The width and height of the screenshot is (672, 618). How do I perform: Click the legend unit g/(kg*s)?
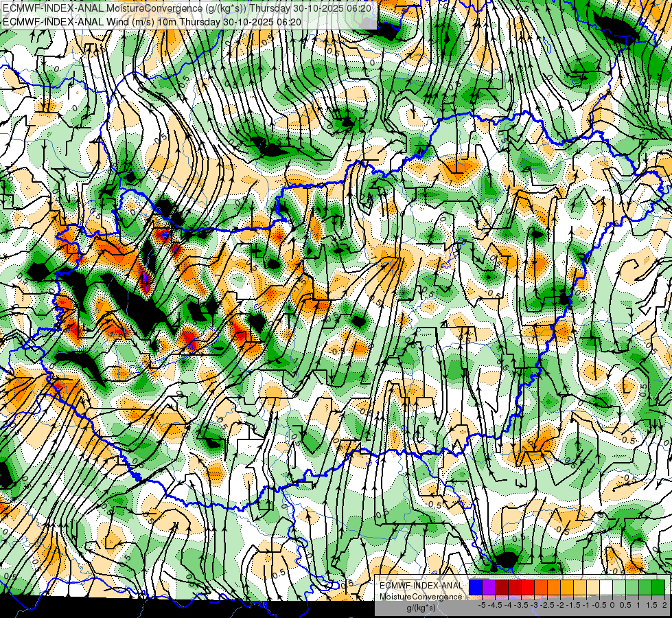click(421, 608)
